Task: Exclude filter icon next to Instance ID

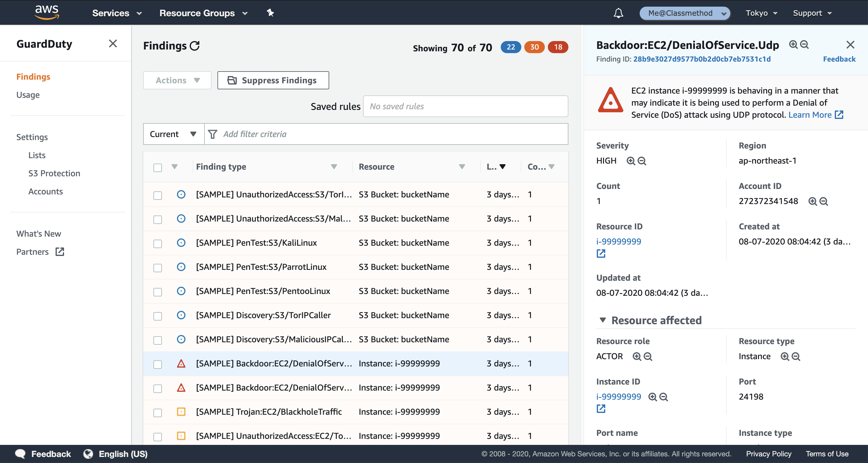Action: tap(664, 397)
